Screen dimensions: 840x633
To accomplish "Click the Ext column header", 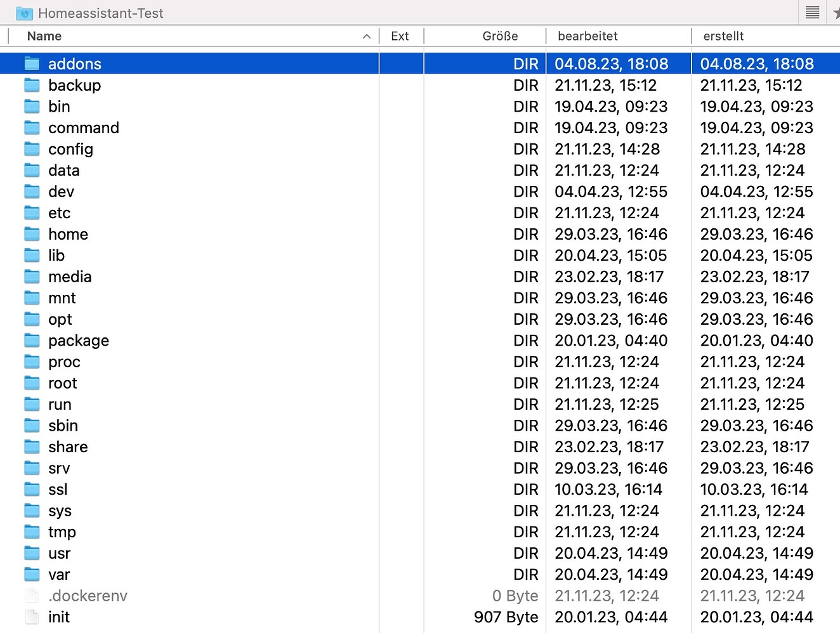I will pyautogui.click(x=400, y=36).
